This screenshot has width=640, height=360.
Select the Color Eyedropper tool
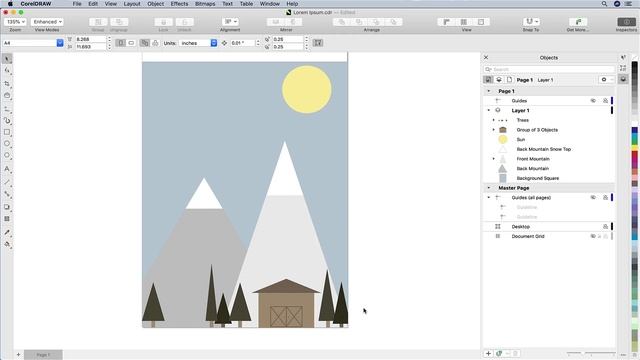pos(7,232)
